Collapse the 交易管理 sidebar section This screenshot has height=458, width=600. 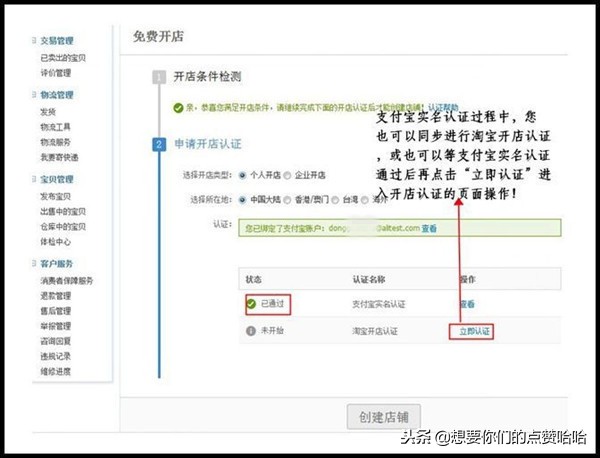34,40
